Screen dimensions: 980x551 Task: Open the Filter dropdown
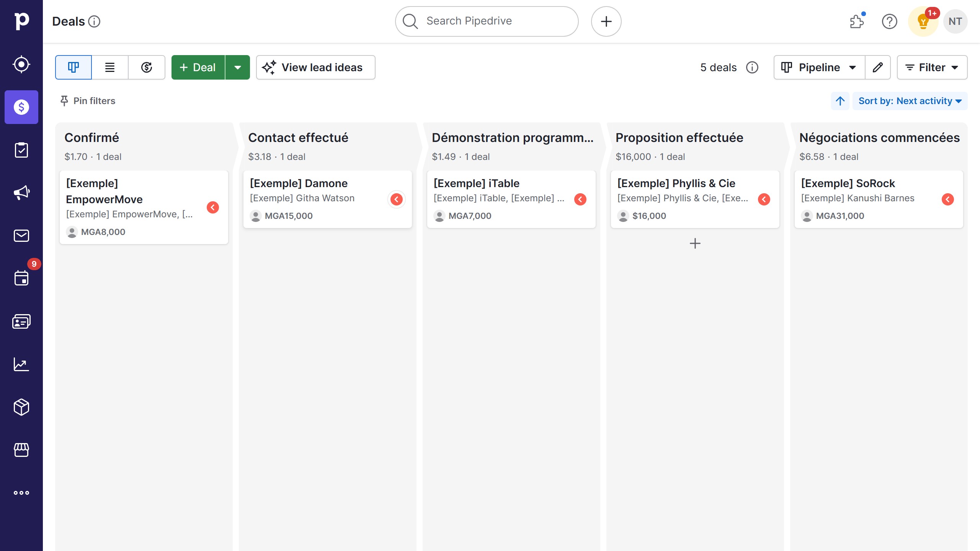932,67
